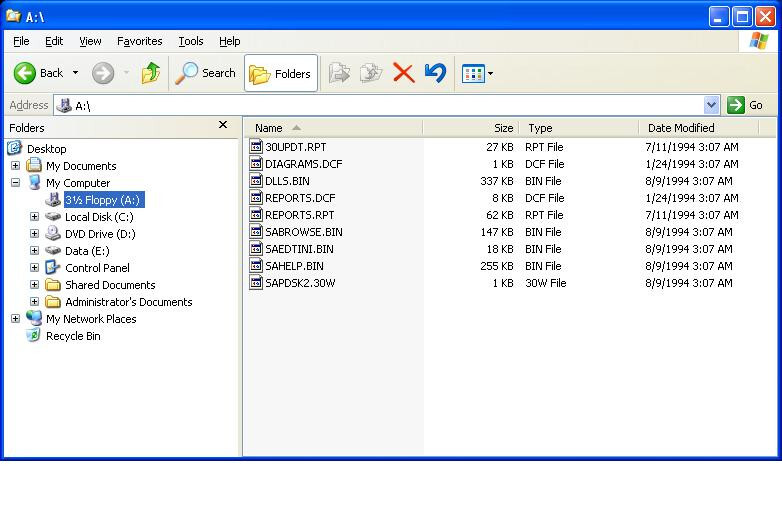
Task: Click the 337 KB size cell
Action: 497,181
